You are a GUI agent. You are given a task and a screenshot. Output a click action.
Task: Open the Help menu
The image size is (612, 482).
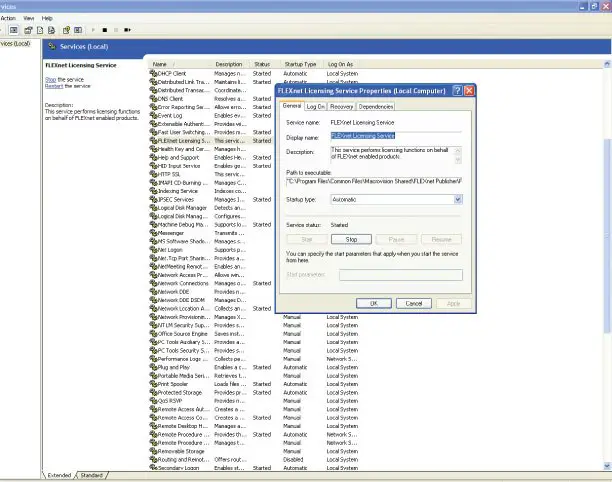pyautogui.click(x=47, y=18)
